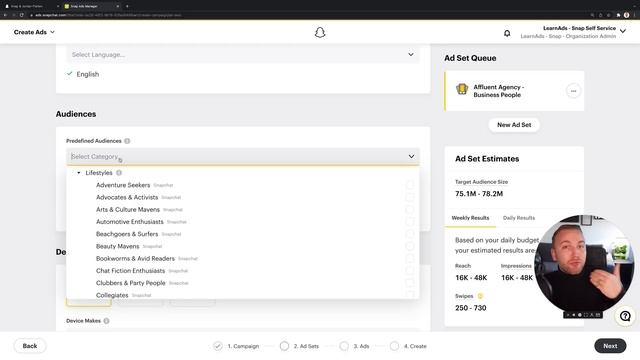This screenshot has width=640, height=360.
Task: Check the Automotive Enthusiasts checkbox
Action: [x=410, y=222]
